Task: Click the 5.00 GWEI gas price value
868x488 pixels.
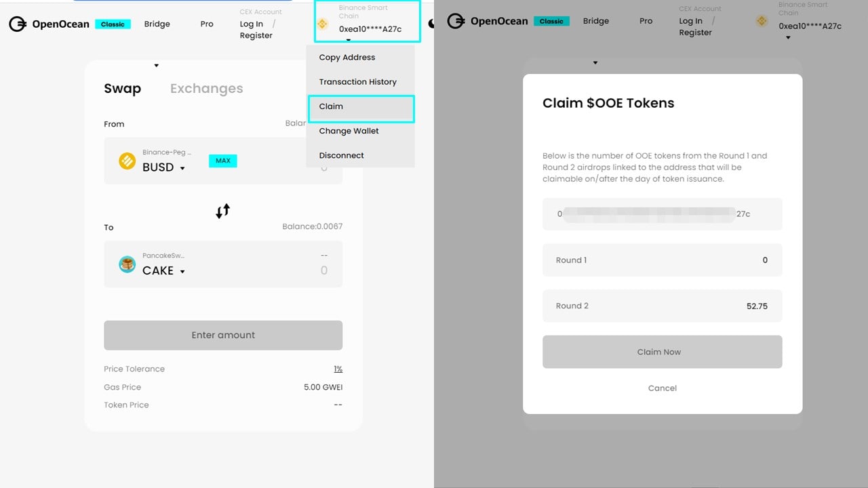Action: pos(323,387)
